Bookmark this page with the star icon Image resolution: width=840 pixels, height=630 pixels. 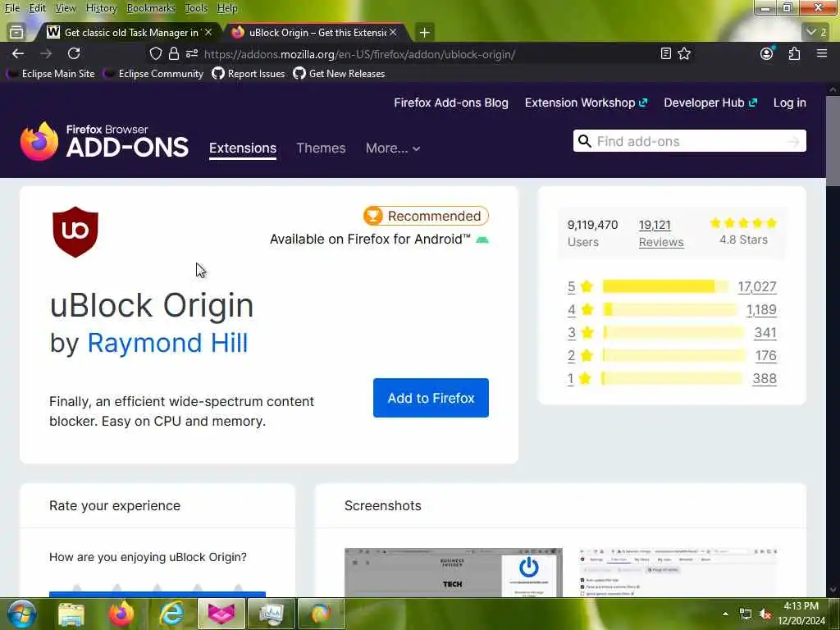coord(684,53)
